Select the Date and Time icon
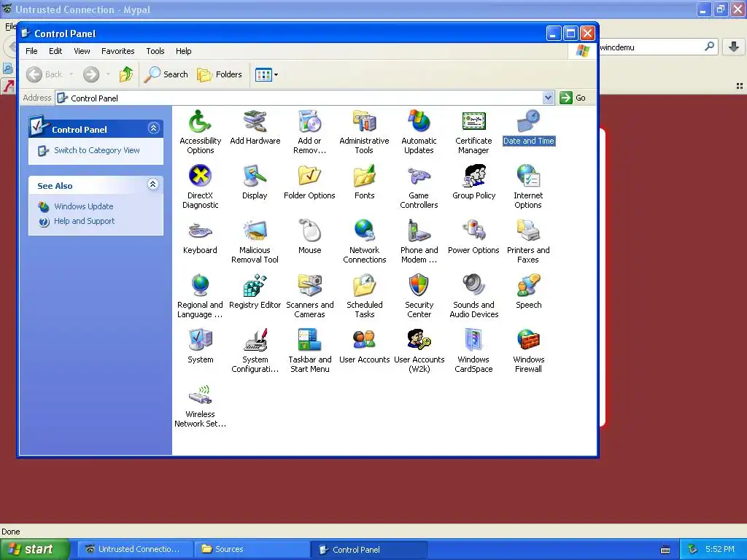 click(528, 122)
